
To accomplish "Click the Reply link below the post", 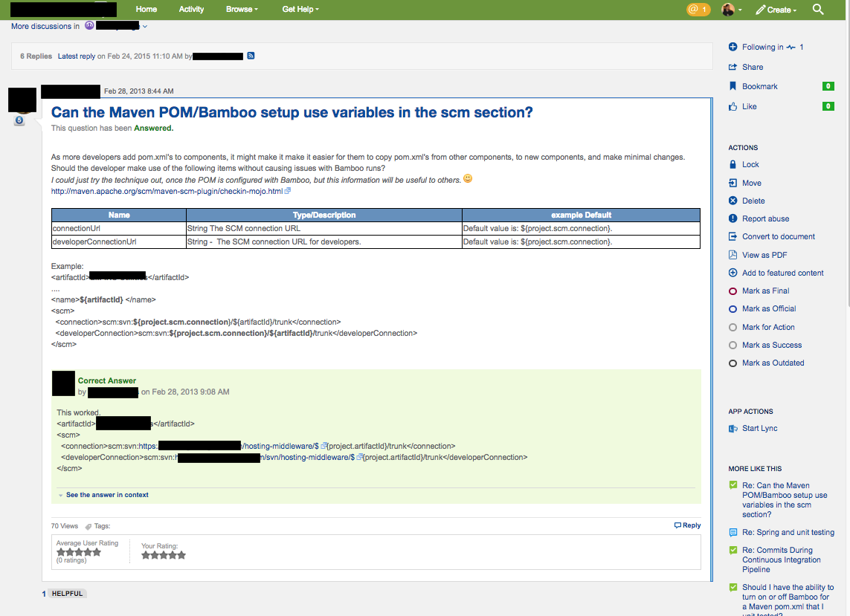I will point(692,525).
